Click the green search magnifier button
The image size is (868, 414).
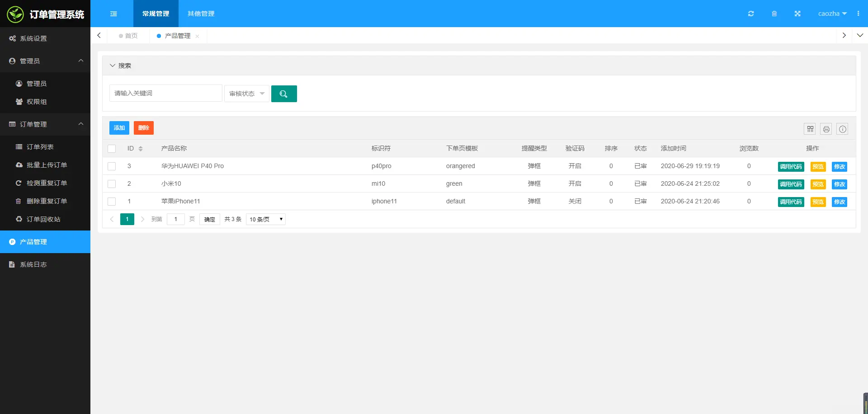pos(284,94)
